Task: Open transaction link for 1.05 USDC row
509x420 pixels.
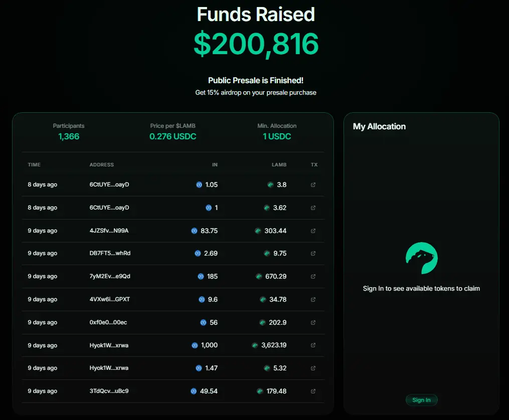Action: click(313, 185)
